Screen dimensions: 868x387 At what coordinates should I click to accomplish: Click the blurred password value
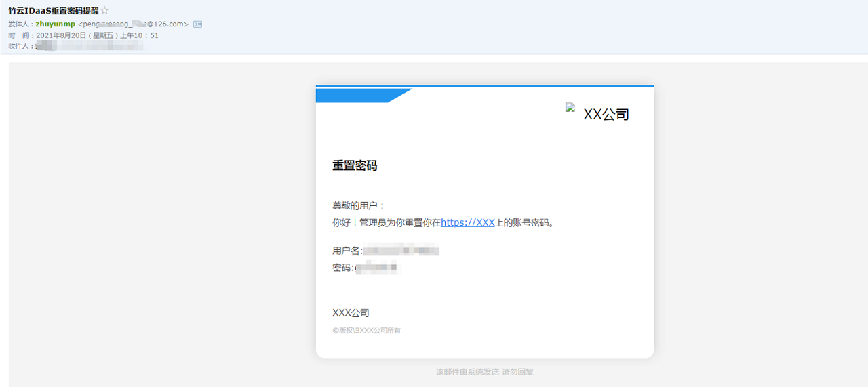coord(378,268)
